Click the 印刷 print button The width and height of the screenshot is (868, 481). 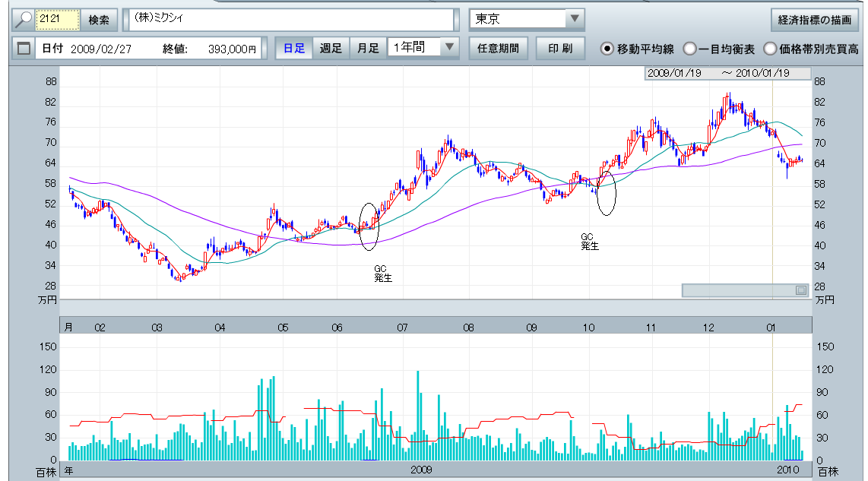[x=560, y=49]
